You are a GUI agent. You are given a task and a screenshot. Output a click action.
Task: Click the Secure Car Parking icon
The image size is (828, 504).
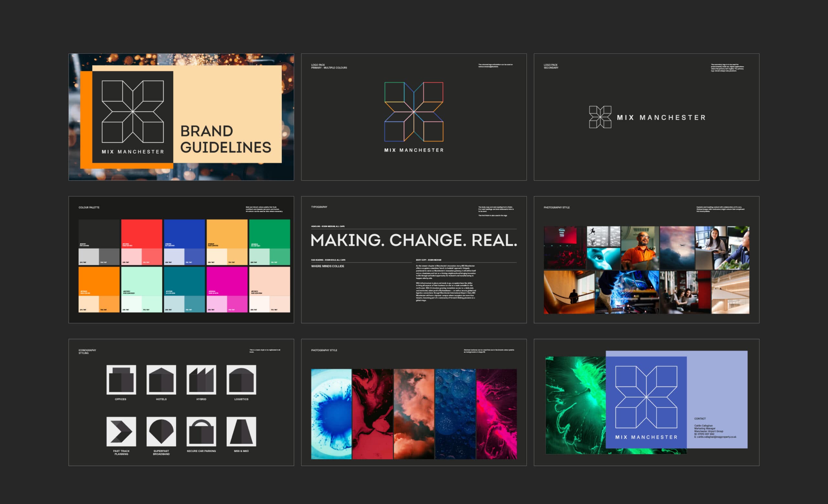pos(201,432)
